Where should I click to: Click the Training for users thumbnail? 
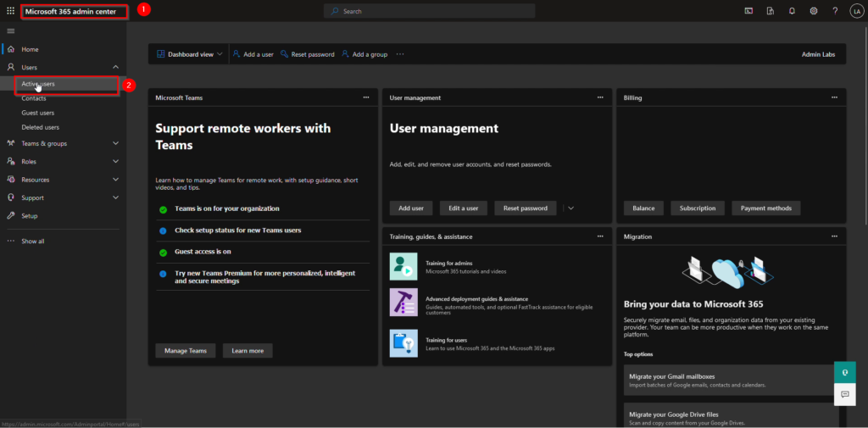pos(403,343)
